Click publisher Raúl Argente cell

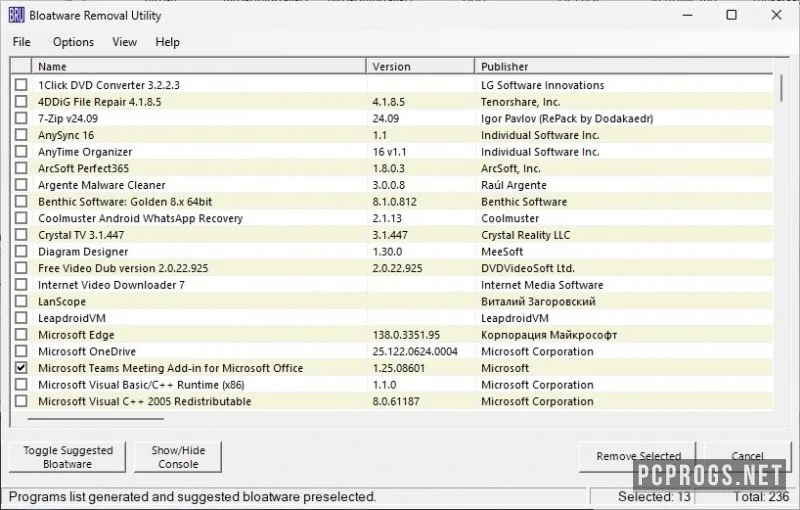513,185
